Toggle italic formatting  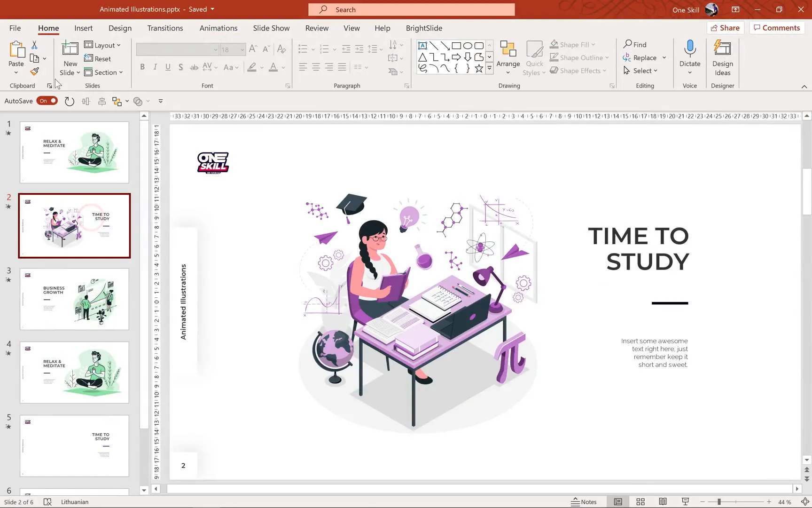(x=155, y=67)
